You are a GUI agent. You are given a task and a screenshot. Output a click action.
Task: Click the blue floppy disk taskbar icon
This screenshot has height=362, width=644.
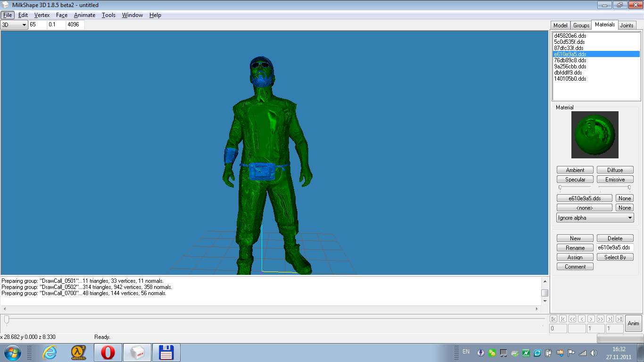point(166,353)
